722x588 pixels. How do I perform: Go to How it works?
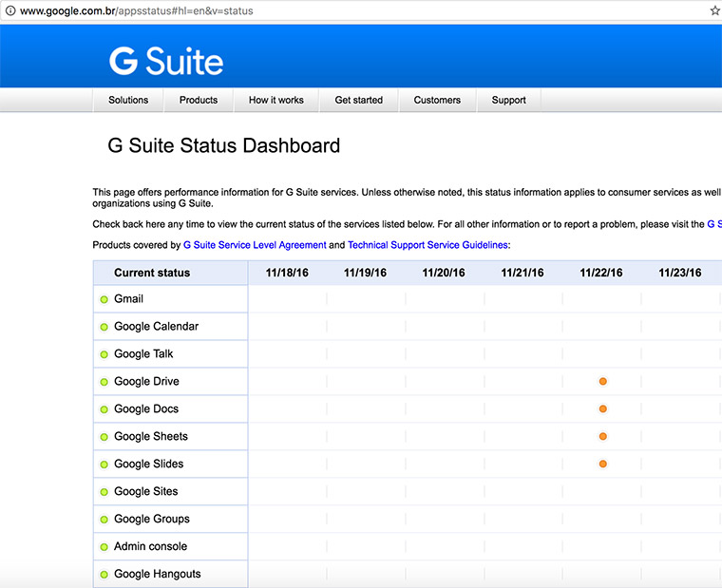pyautogui.click(x=276, y=100)
